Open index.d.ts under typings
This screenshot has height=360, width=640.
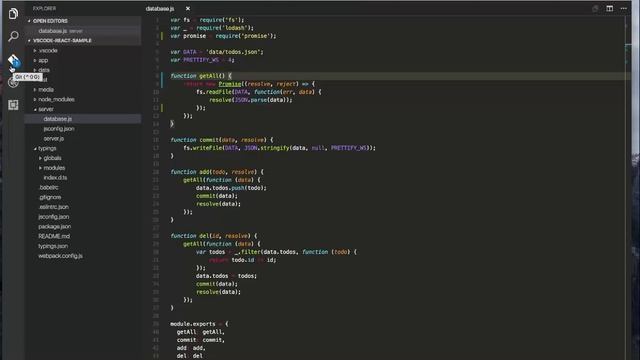pyautogui.click(x=55, y=178)
